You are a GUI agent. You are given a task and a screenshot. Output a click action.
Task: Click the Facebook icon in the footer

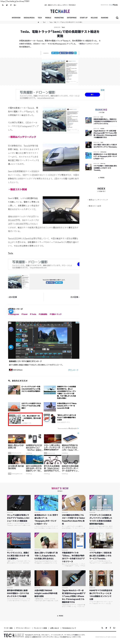point(110,628)
